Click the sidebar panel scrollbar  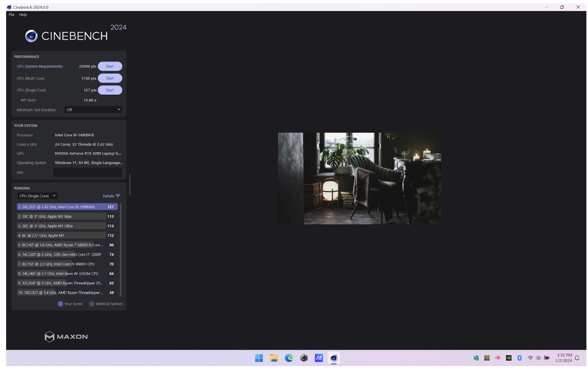click(x=129, y=184)
